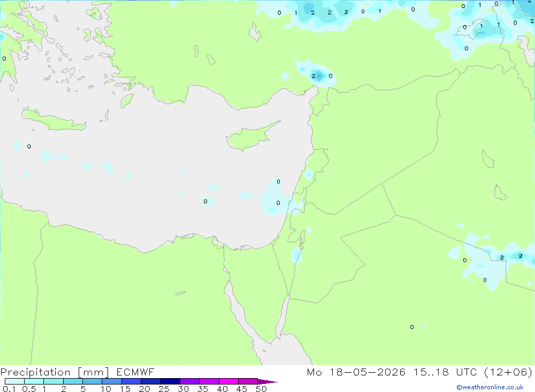
Task: Click the 20–25 mm legend color swatch
Action: tap(151, 381)
